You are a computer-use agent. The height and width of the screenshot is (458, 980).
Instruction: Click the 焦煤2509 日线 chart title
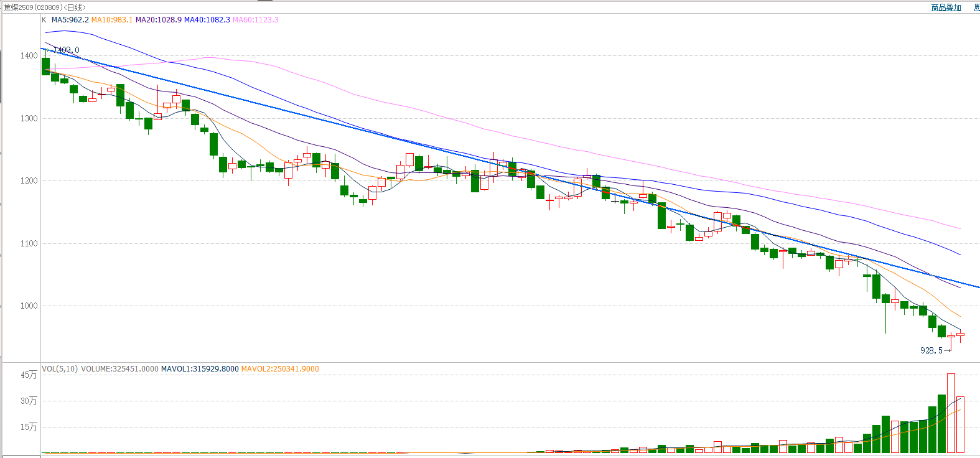(x=45, y=7)
